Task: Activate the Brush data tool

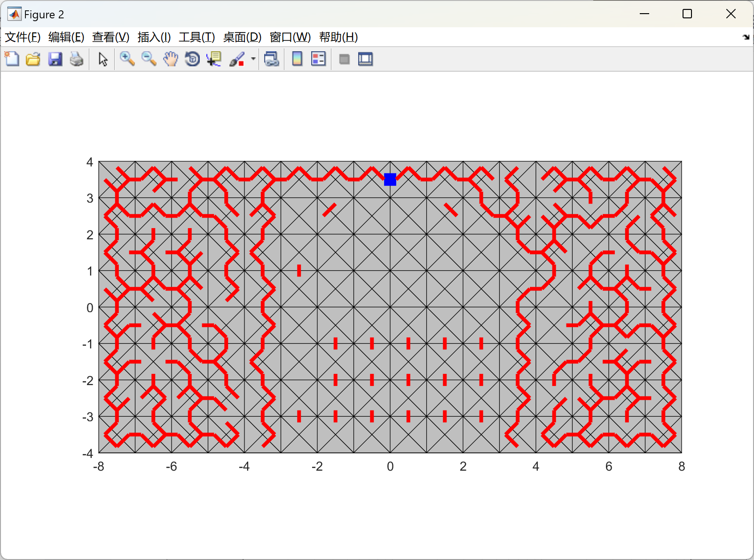Action: tap(237, 59)
